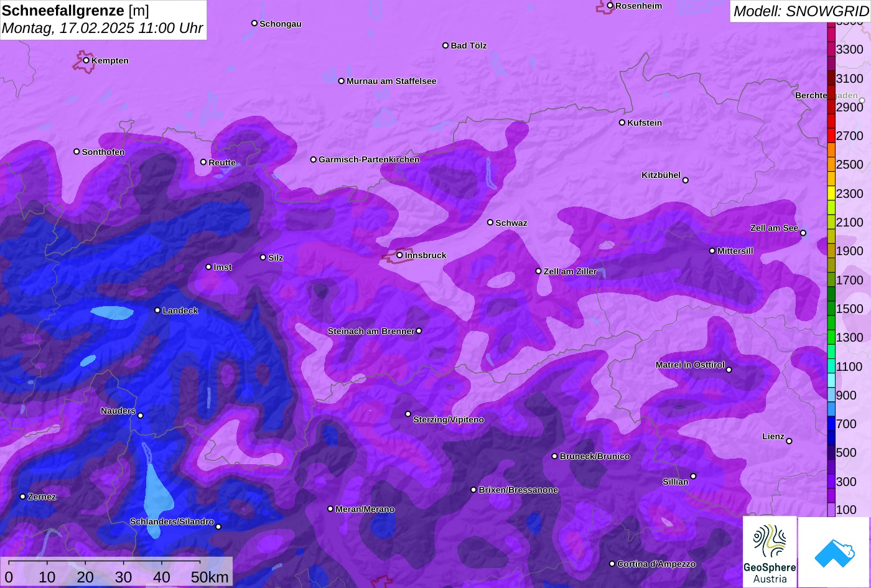The image size is (871, 588).
Task: Click the Mittersill marker dot
Action: coord(712,251)
